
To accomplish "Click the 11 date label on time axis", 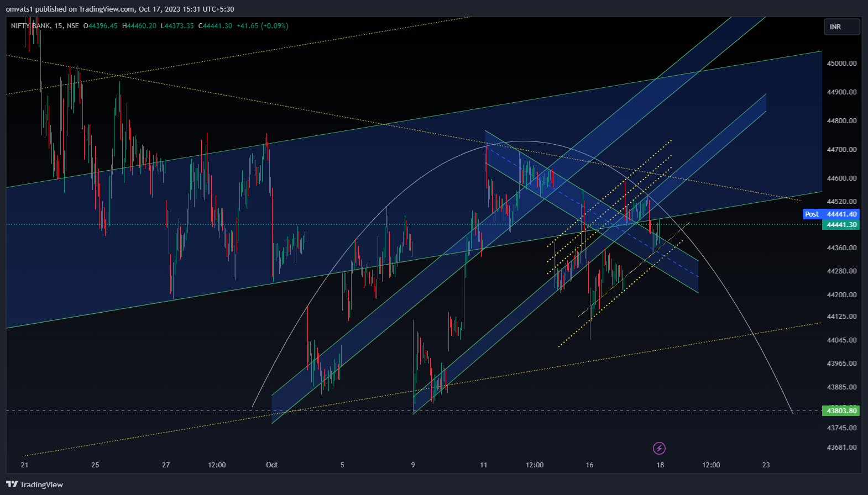I will click(x=484, y=465).
